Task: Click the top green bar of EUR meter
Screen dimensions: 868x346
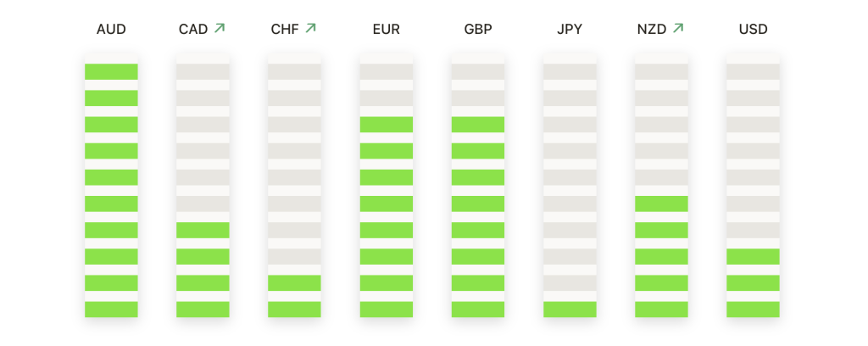Action: (x=387, y=125)
